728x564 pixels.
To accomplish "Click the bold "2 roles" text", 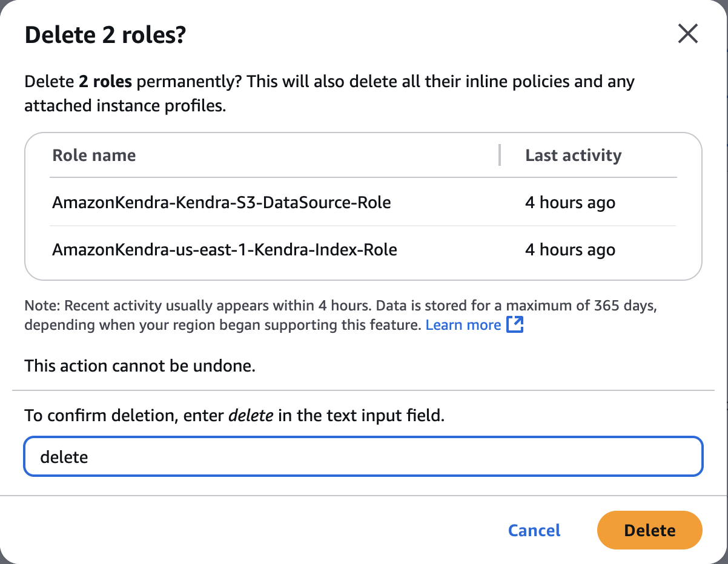I will click(105, 82).
